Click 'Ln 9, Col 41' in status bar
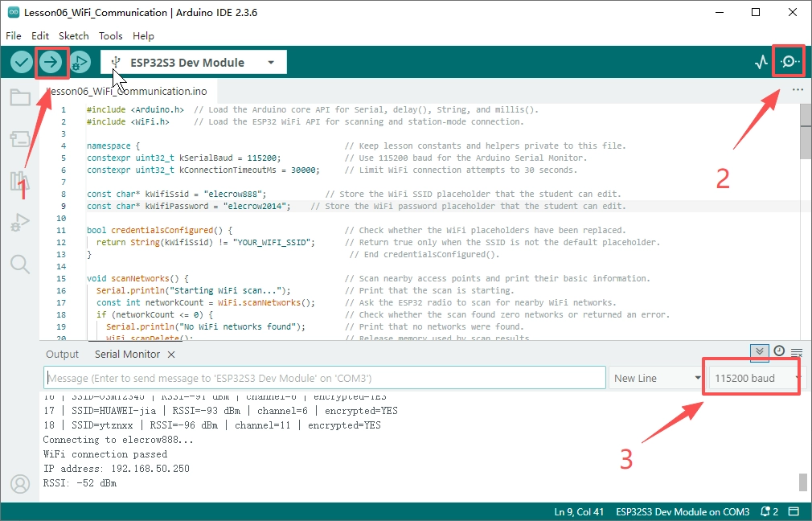This screenshot has height=521, width=812. click(x=579, y=511)
